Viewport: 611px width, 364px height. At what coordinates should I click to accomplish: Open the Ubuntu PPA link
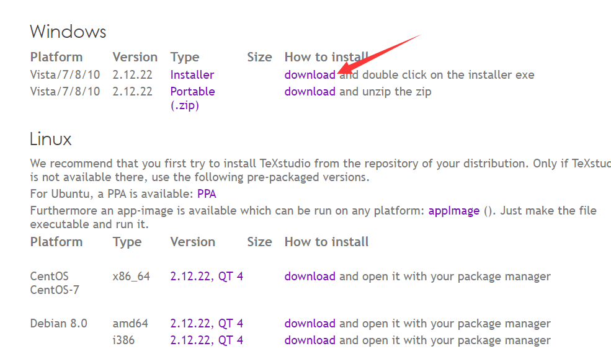tap(207, 194)
